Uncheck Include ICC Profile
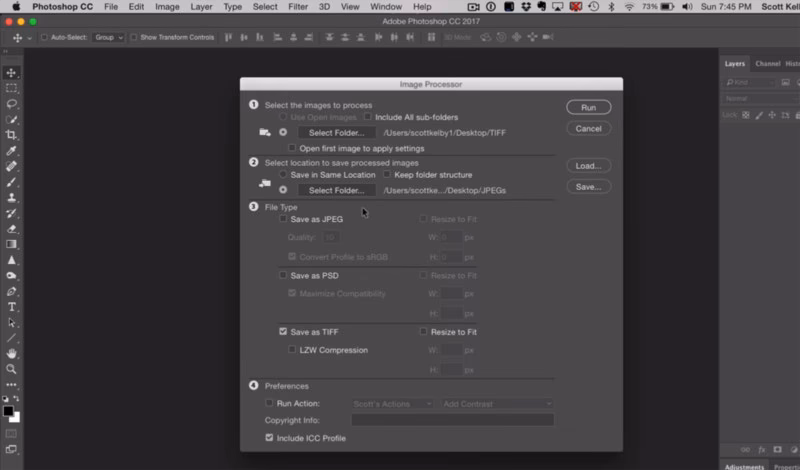 coord(269,438)
